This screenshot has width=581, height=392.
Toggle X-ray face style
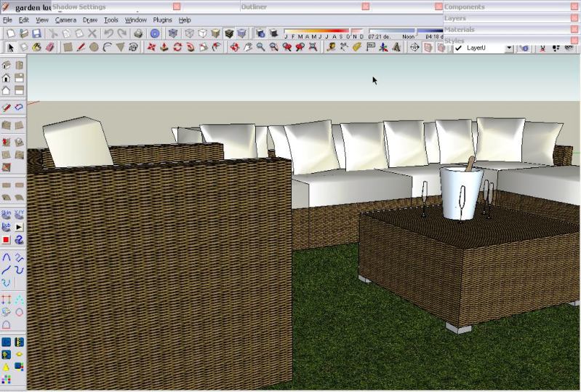click(x=173, y=33)
